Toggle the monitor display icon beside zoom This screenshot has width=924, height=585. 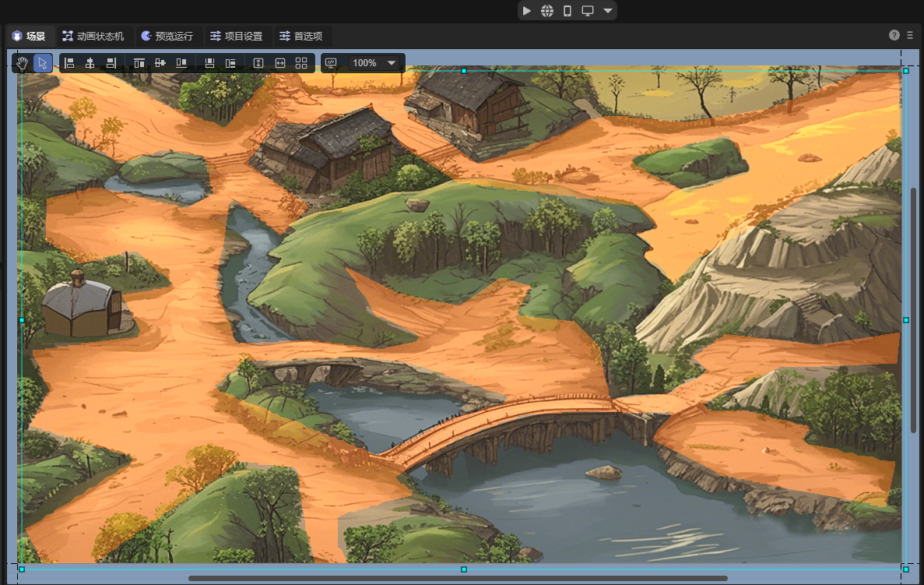pyautogui.click(x=331, y=63)
